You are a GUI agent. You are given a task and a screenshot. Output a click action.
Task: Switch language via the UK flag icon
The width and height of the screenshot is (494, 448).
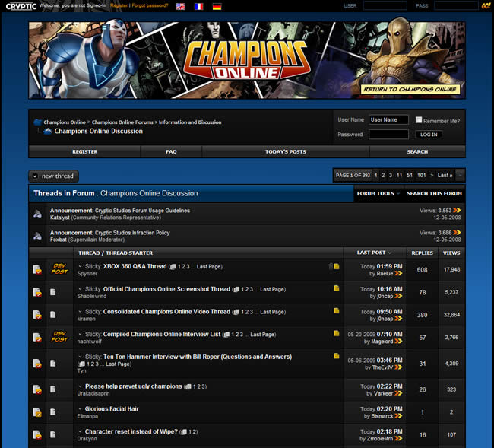(x=181, y=6)
